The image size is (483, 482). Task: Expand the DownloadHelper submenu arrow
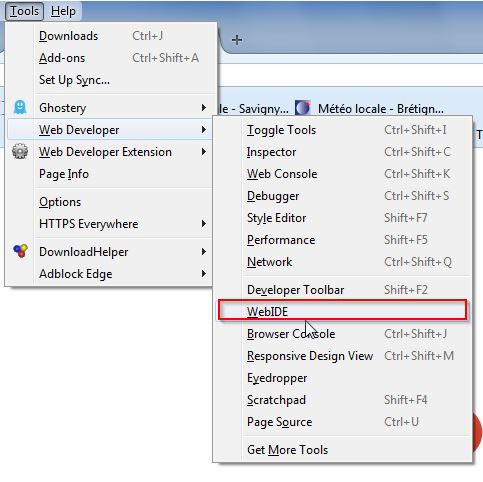204,252
